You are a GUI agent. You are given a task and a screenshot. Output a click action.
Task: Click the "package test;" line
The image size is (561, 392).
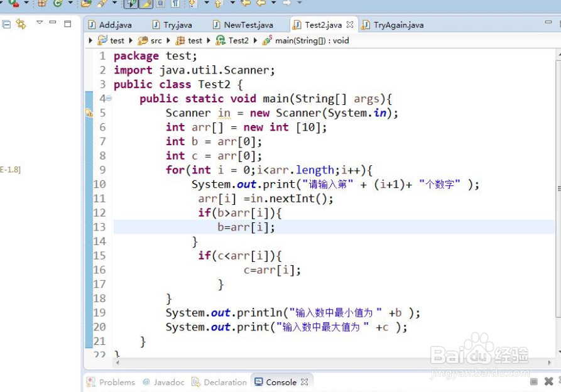[x=155, y=56]
